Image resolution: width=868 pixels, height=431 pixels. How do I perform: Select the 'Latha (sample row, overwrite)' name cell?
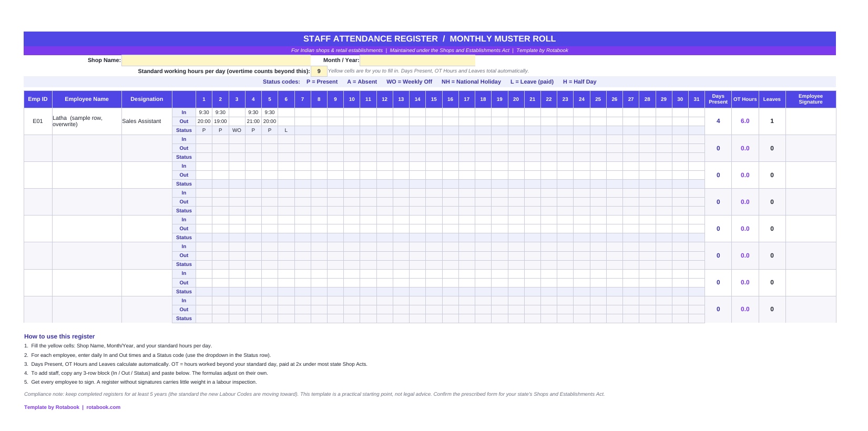point(87,121)
